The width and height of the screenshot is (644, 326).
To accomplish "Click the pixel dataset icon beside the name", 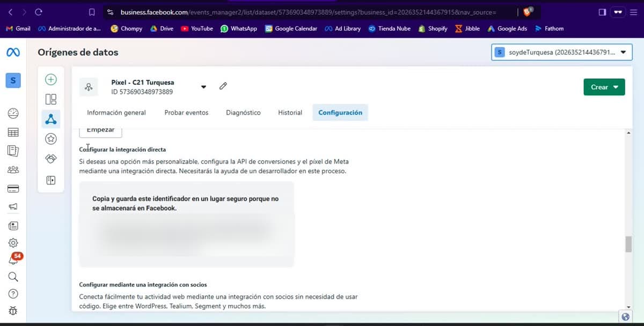I will point(89,87).
